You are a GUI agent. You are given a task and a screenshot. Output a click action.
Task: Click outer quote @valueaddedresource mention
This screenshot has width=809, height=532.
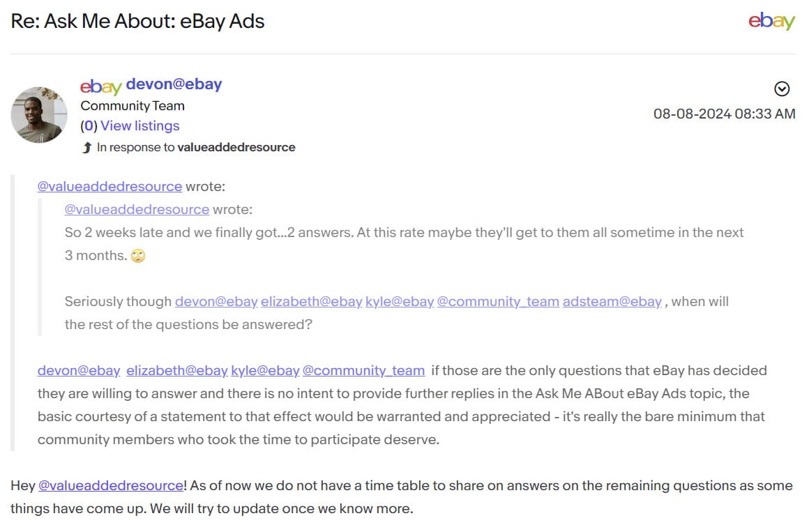(x=109, y=186)
